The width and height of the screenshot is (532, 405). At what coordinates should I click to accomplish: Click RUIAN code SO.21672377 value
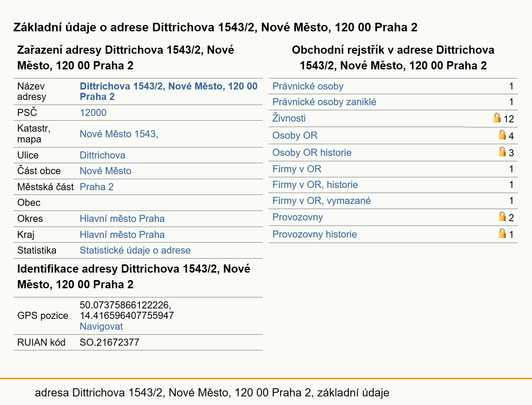click(x=109, y=342)
